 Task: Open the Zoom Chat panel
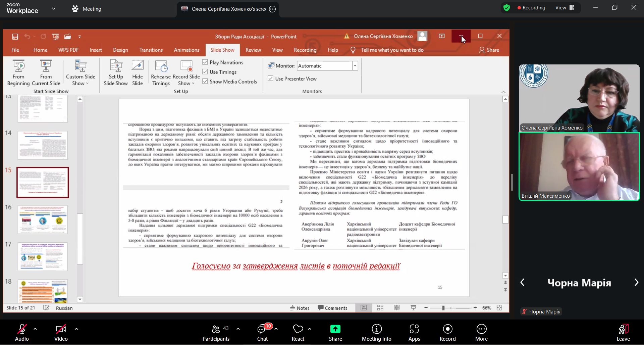click(x=262, y=332)
